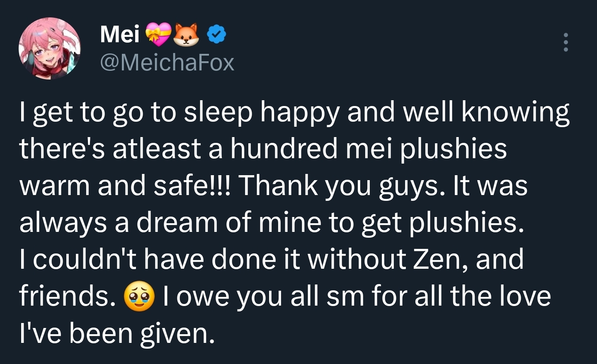Click the fox face emoji beside Mei
This screenshot has height=364, width=597.
pos(186,34)
